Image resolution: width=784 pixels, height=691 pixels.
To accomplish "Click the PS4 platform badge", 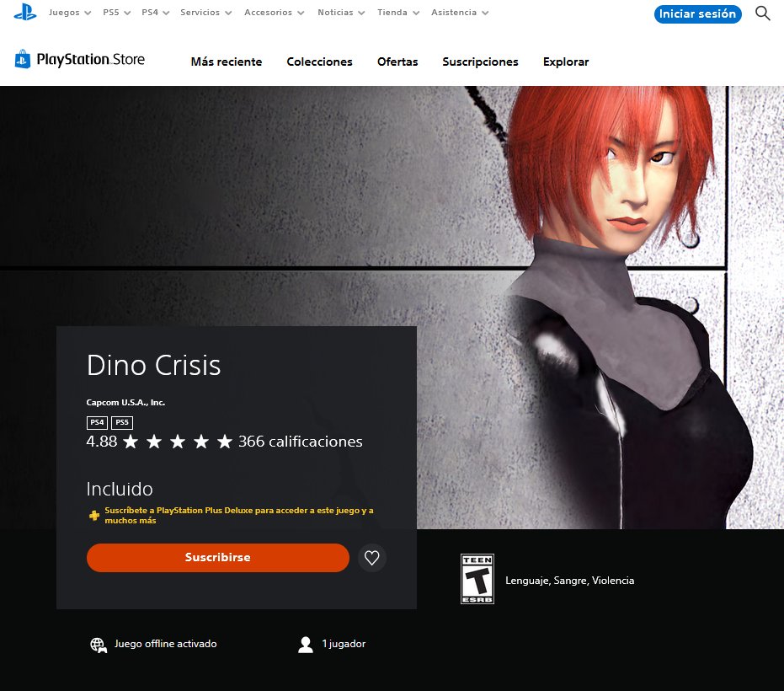I will (97, 422).
